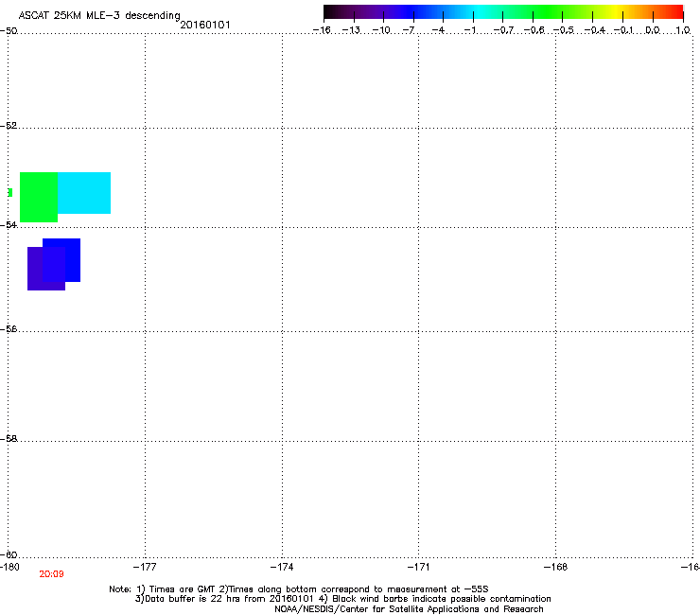Click the cyan data rectangle

pyautogui.click(x=84, y=193)
